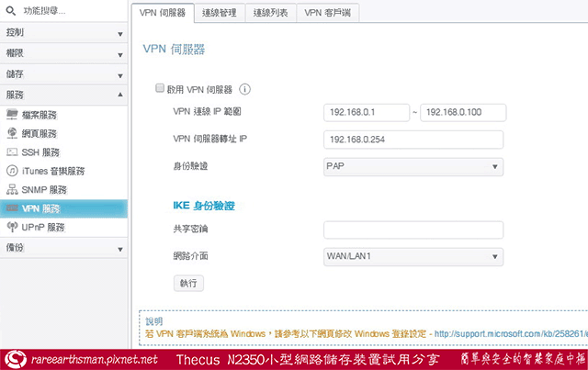The width and height of the screenshot is (588, 370).
Task: Click the start IP field 192.168.0.1
Action: click(x=367, y=112)
